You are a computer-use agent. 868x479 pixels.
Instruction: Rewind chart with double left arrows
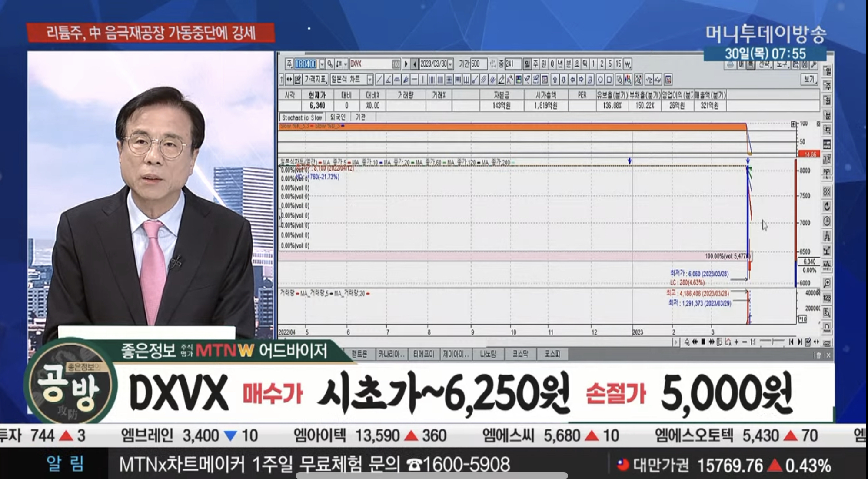(x=695, y=342)
